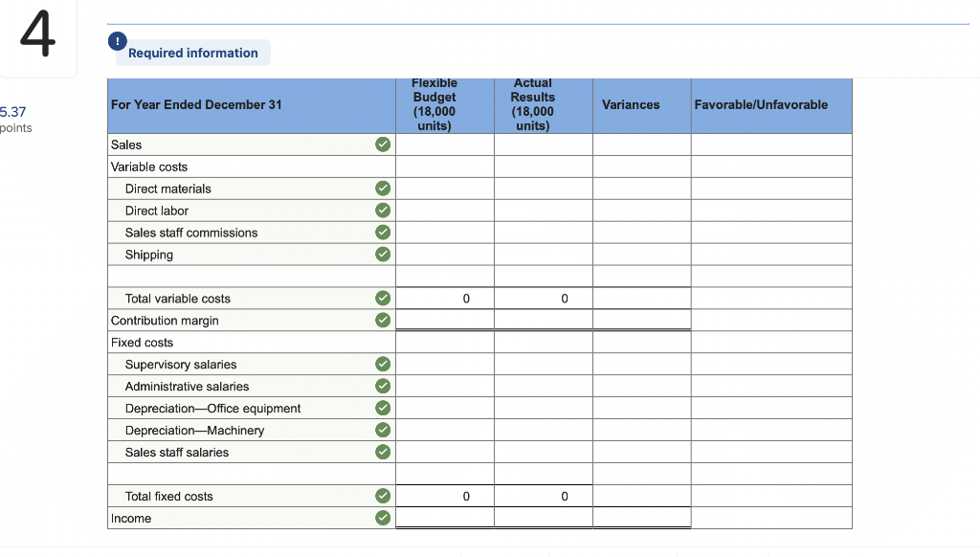Image resolution: width=980 pixels, height=557 pixels.
Task: Click the checkmark next to Income
Action: click(382, 517)
